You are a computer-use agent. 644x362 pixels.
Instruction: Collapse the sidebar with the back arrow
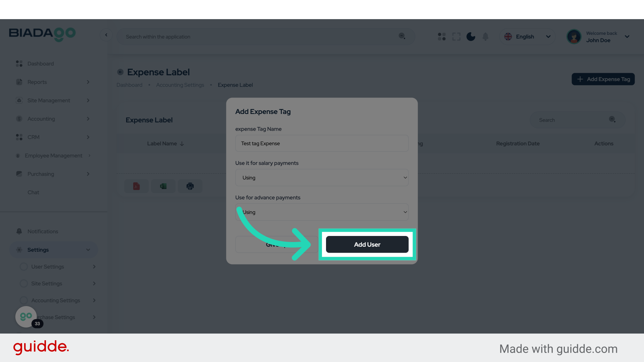click(106, 35)
